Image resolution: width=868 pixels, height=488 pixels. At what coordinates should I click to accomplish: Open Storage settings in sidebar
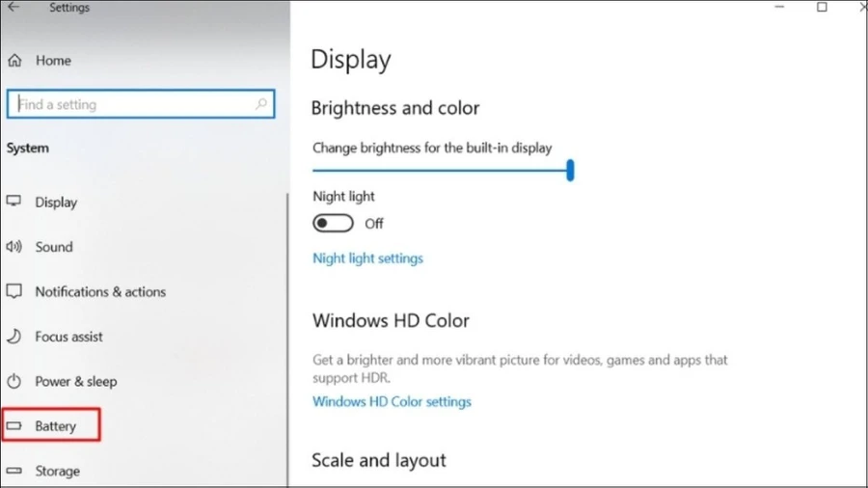pos(58,471)
